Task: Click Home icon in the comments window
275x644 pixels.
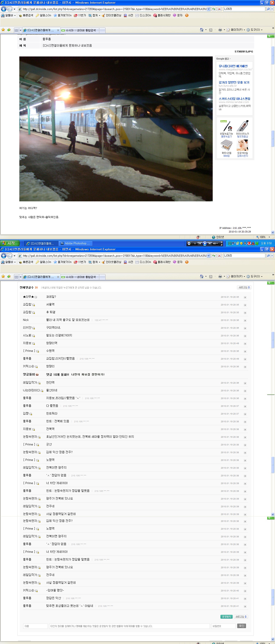Action: 202,276
